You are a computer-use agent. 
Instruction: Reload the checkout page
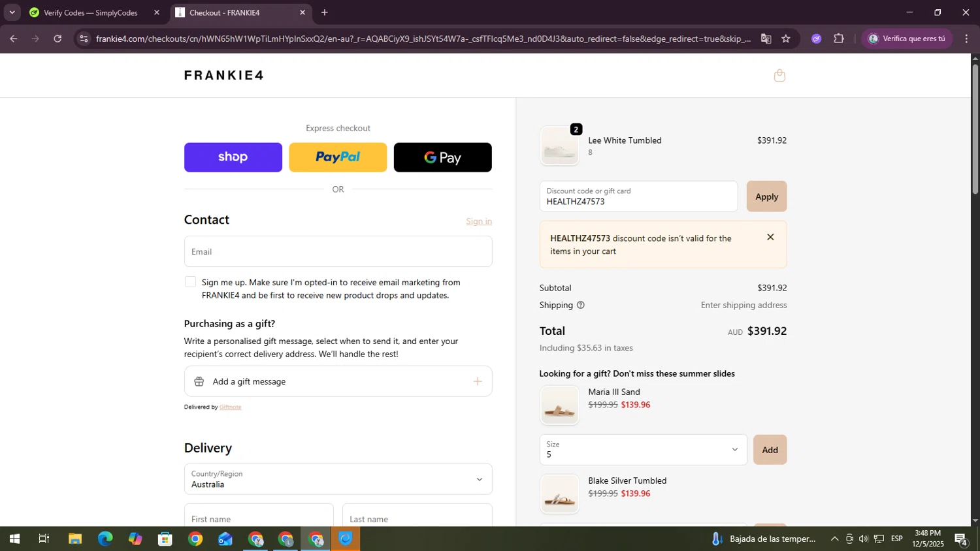point(57,39)
